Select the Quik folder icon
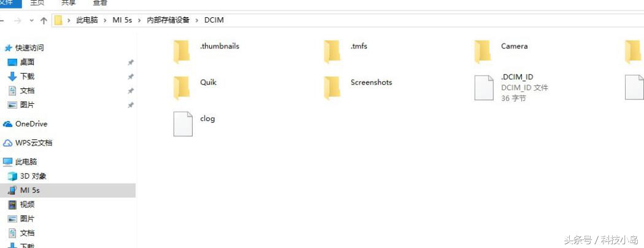 (181, 88)
